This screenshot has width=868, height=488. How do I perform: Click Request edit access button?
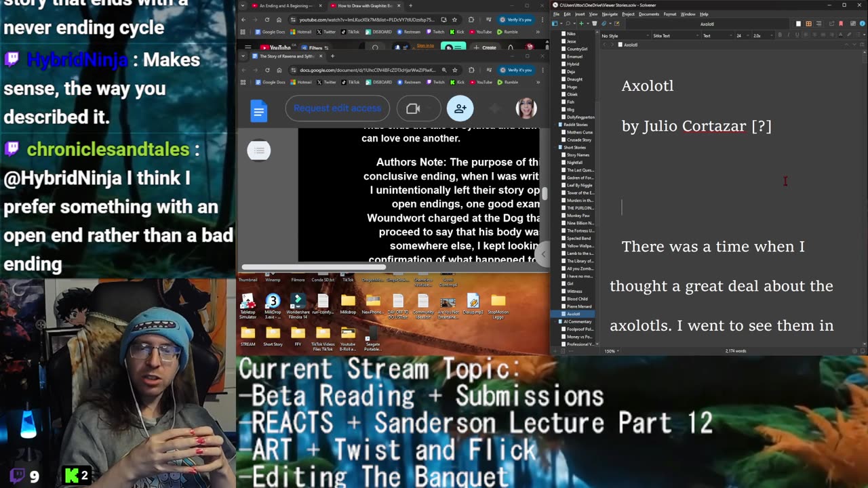click(x=337, y=108)
